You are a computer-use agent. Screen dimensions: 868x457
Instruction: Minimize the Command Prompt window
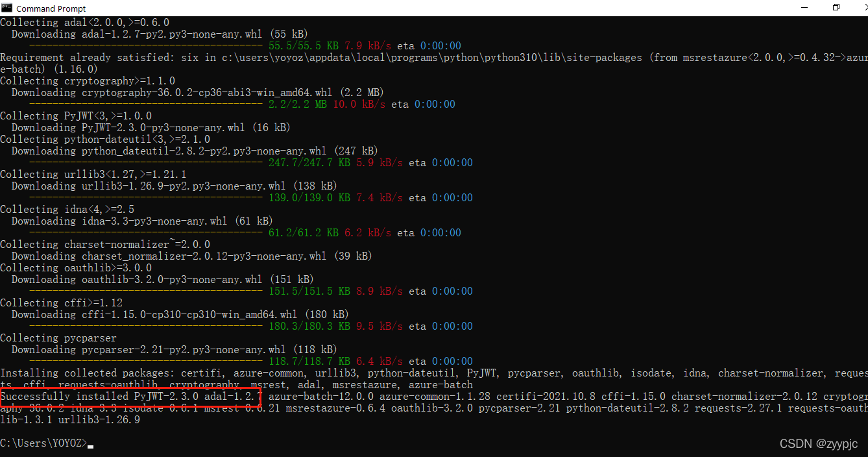click(804, 8)
